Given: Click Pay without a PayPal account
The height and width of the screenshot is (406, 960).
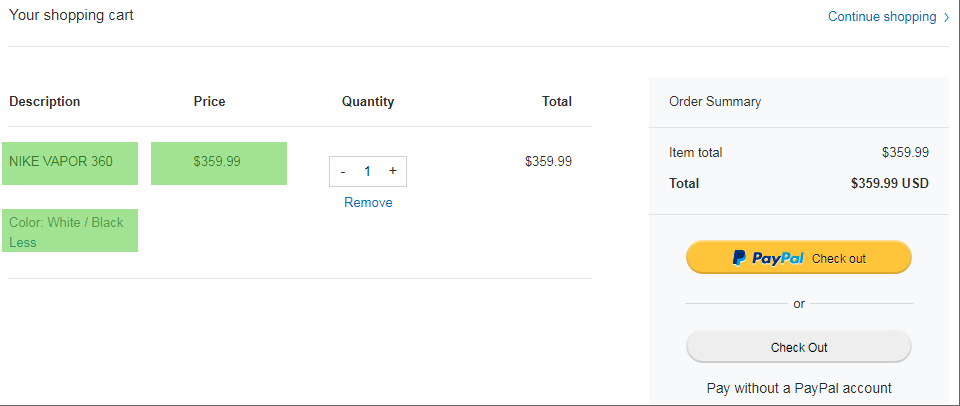Looking at the screenshot, I should click(x=798, y=388).
